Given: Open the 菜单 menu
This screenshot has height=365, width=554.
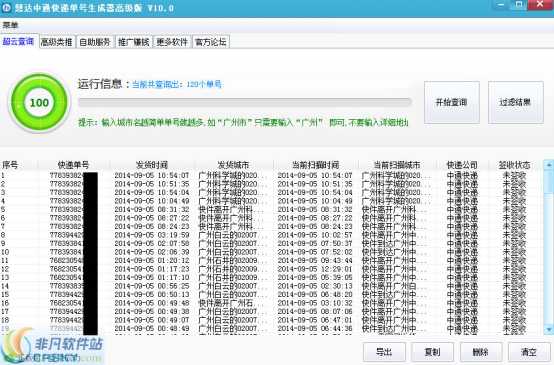Looking at the screenshot, I should pyautogui.click(x=10, y=25).
